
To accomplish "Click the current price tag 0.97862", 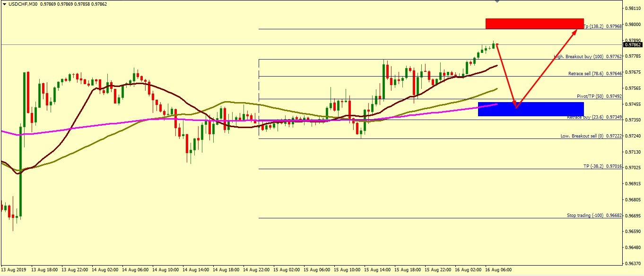I will tap(633, 45).
